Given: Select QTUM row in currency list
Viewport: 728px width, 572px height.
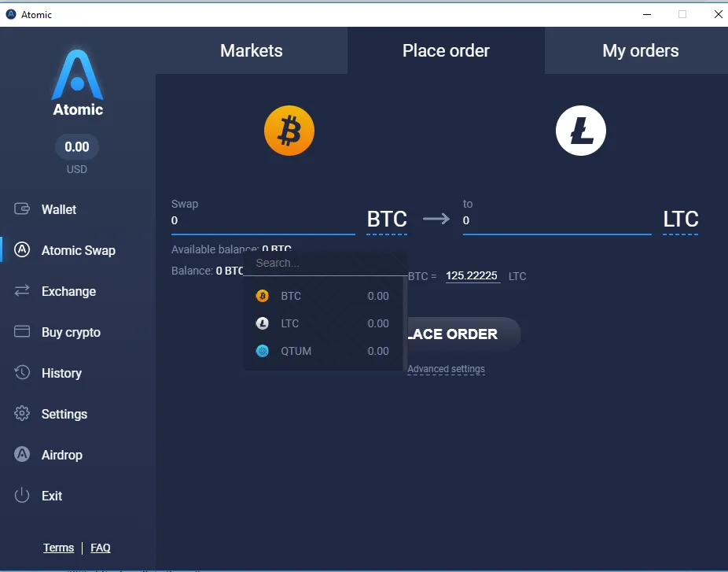Looking at the screenshot, I should tap(323, 351).
